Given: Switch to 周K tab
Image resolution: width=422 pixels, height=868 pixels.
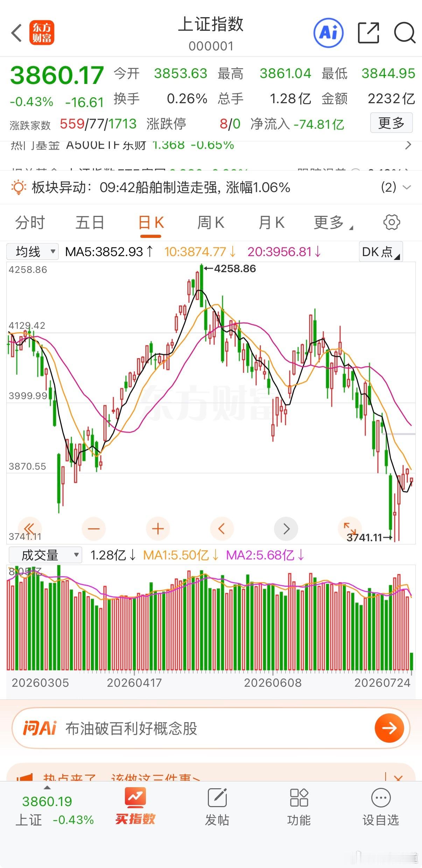Looking at the screenshot, I should pos(211,223).
